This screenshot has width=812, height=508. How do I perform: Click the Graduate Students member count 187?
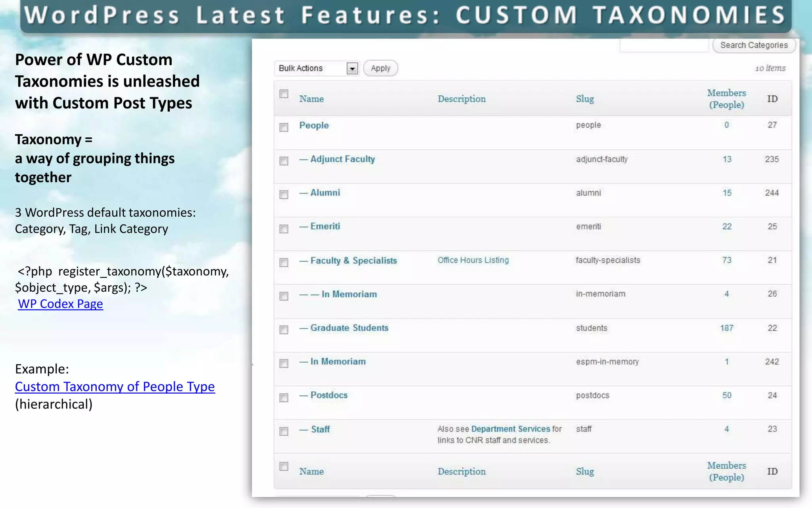coord(726,328)
